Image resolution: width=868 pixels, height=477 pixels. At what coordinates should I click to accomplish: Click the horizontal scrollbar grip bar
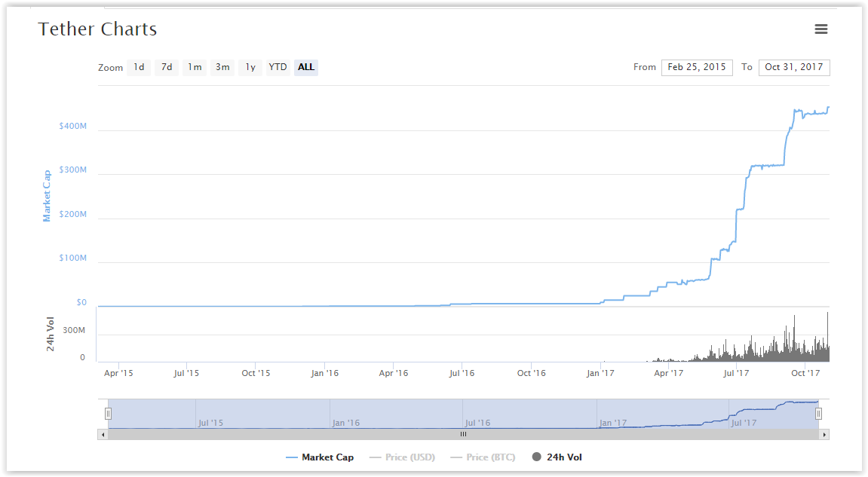(x=463, y=434)
